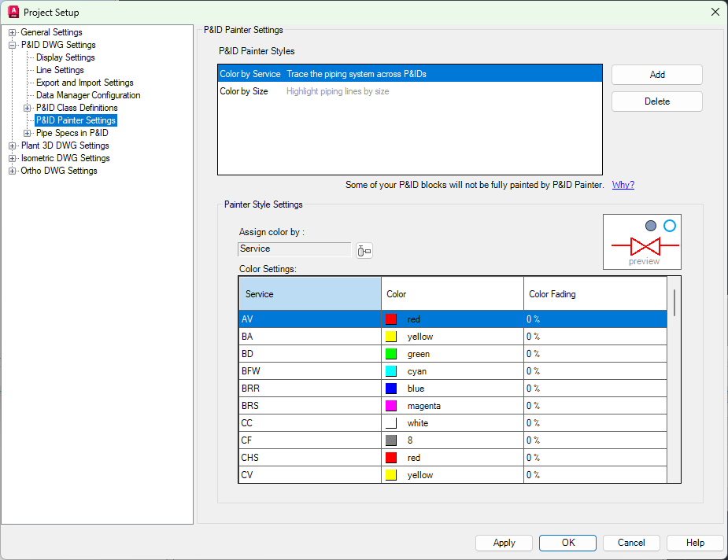Click the color table scrollbar thumb
728x560 pixels.
point(674,303)
